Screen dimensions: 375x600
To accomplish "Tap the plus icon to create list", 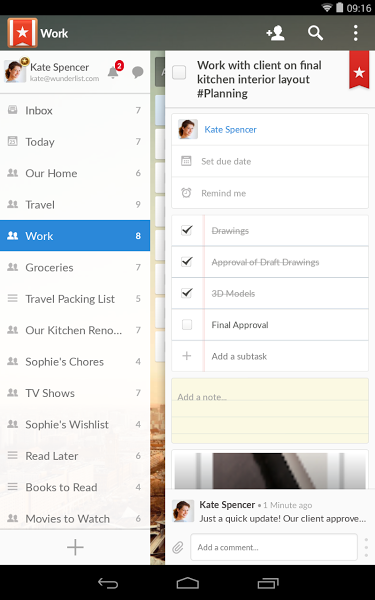I will tap(75, 547).
